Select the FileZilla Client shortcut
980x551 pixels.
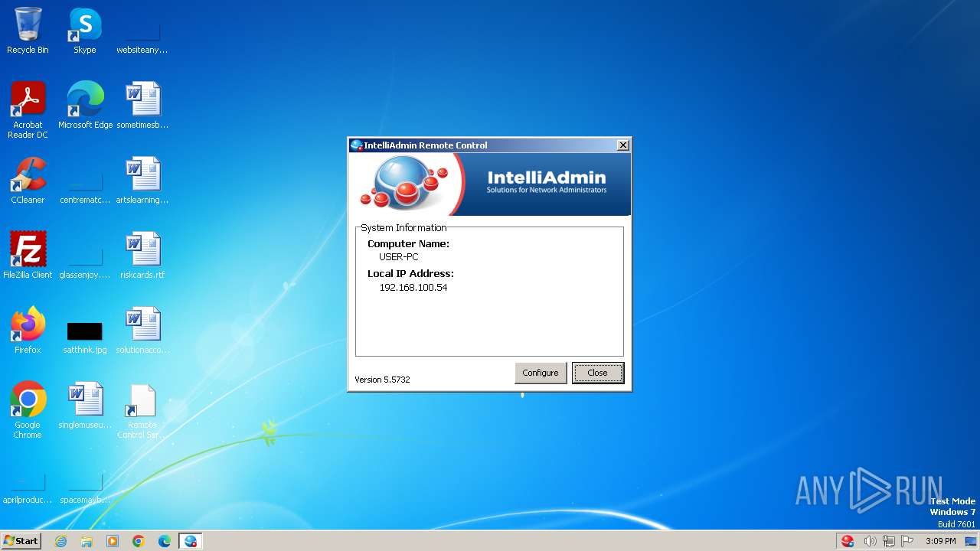point(28,256)
